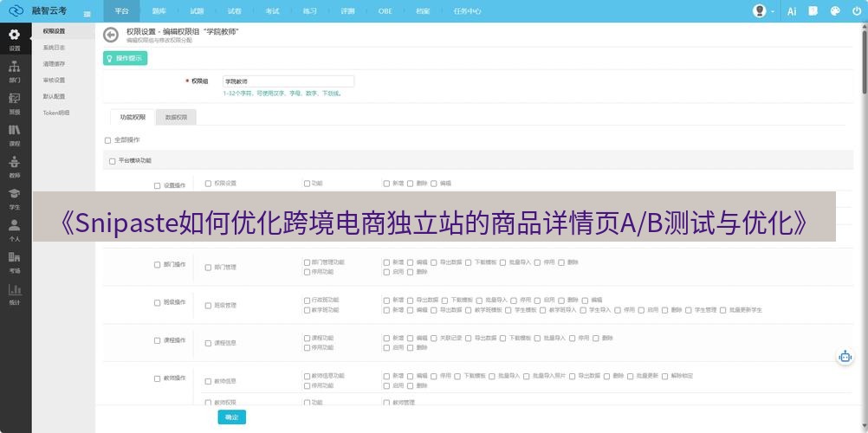Viewport: 868px width, 433px height.
Task: Tick the 教师信息功能 checkbox
Action: 308,376
